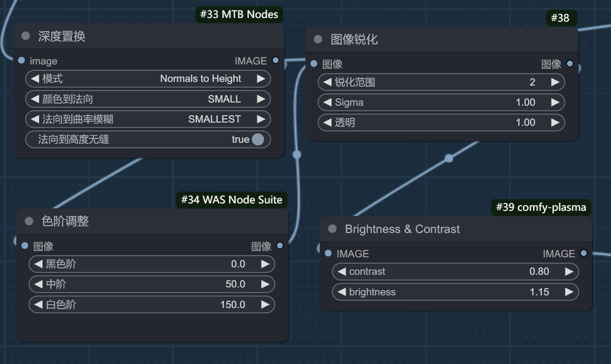Viewport: 611px width, 364px height.
Task: Decrease Sigma value with left arrow
Action: coord(328,102)
